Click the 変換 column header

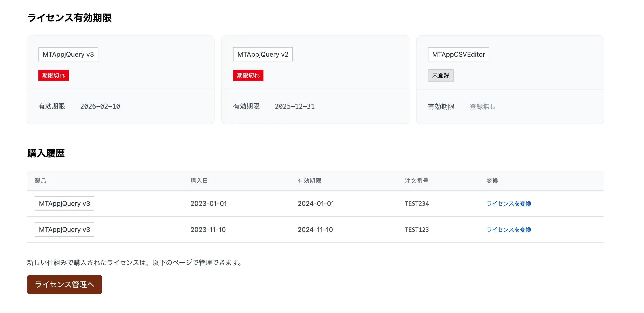coord(492,181)
